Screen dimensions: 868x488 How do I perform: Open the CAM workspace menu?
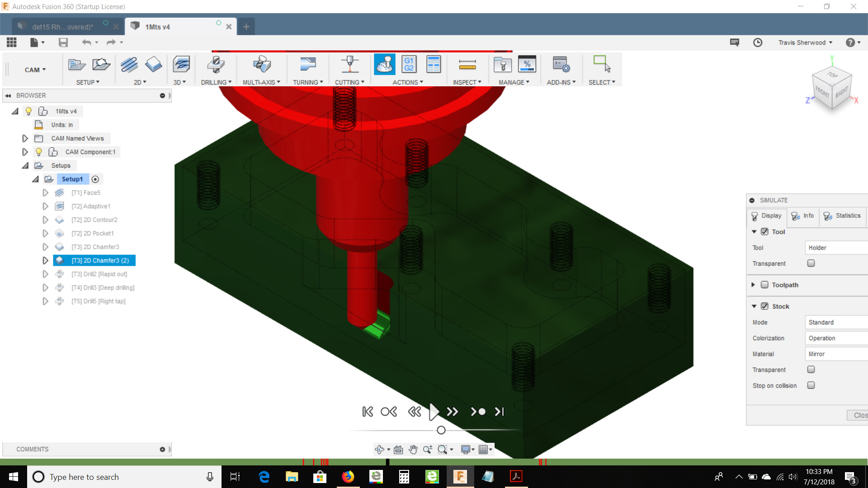34,70
